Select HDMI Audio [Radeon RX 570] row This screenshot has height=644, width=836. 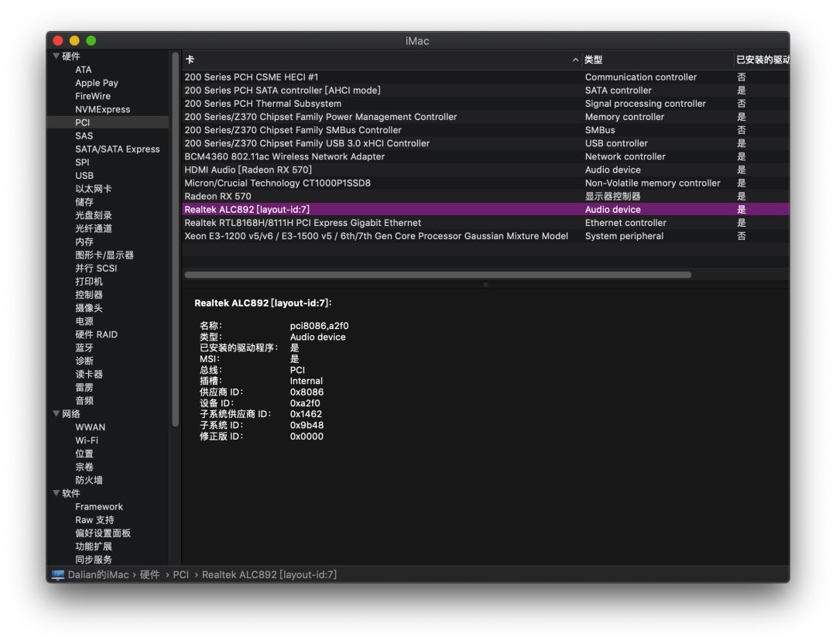tap(485, 170)
